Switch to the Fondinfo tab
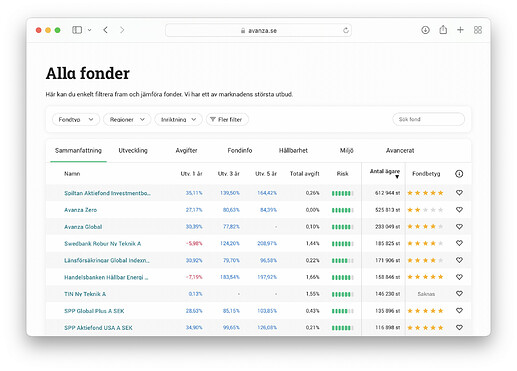The width and height of the screenshot is (517, 371). (x=240, y=151)
